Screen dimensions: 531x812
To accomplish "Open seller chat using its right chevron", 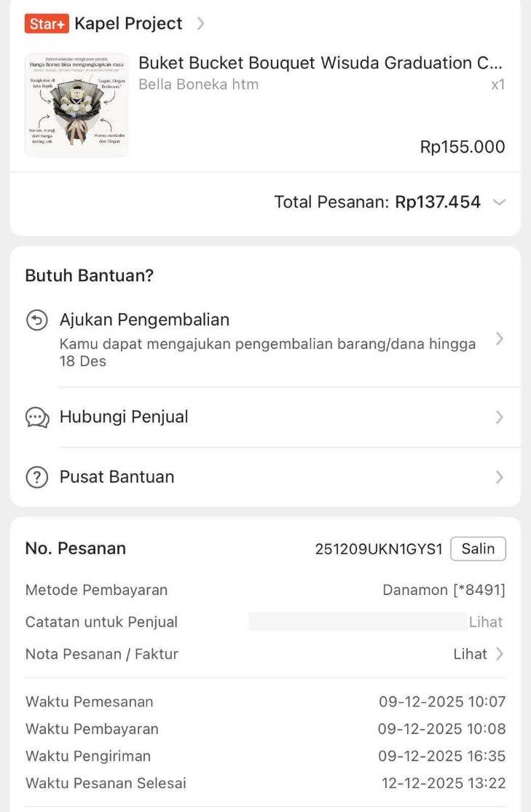I will click(499, 417).
